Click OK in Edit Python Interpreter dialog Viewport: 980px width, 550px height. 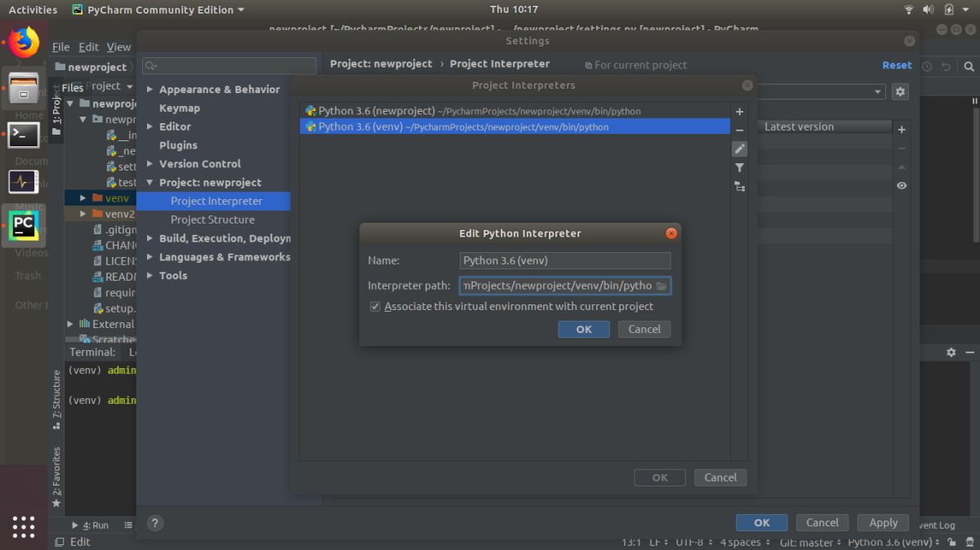click(x=584, y=329)
